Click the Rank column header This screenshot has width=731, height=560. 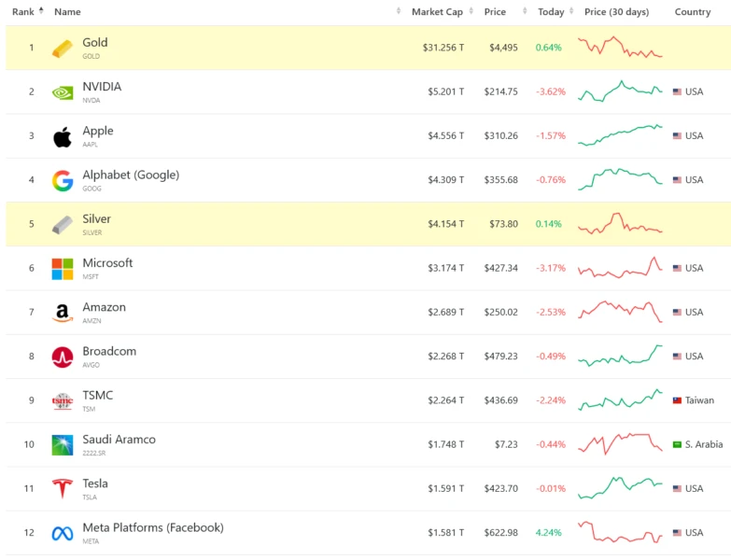[23, 11]
